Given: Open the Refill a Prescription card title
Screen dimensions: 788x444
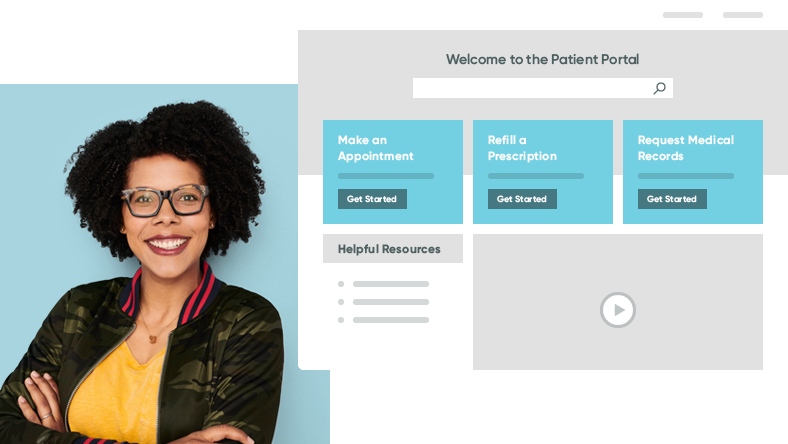Looking at the screenshot, I should [x=522, y=148].
